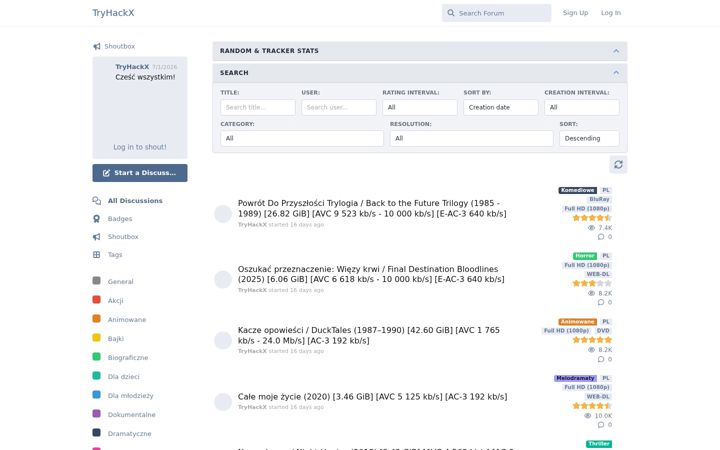Select the General tag in sidebar
Viewport: 720px width, 450px height.
click(120, 281)
